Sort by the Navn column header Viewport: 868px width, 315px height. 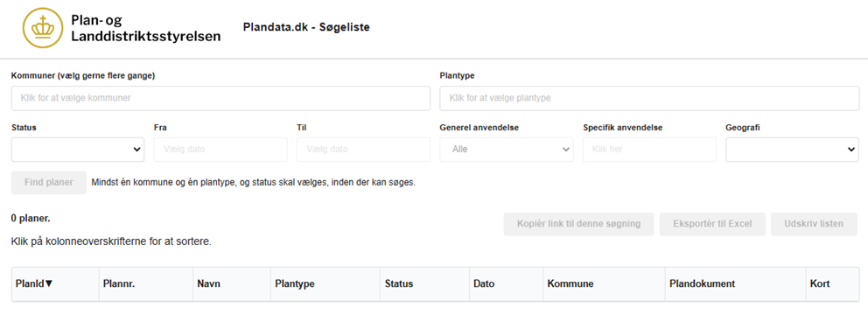tap(209, 284)
